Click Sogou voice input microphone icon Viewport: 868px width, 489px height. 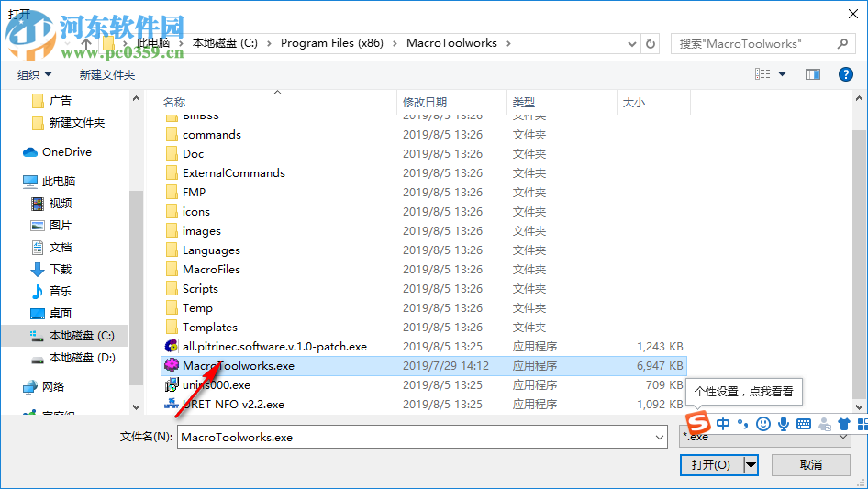coord(784,424)
